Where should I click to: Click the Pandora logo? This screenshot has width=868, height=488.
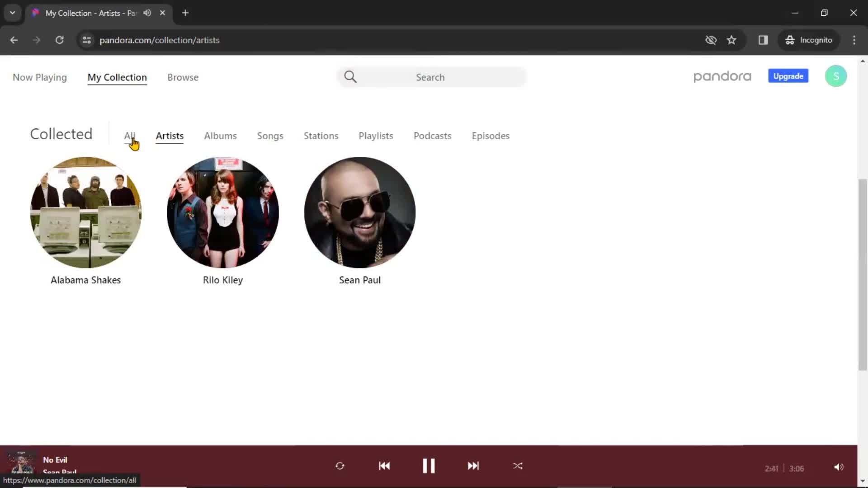point(722,76)
